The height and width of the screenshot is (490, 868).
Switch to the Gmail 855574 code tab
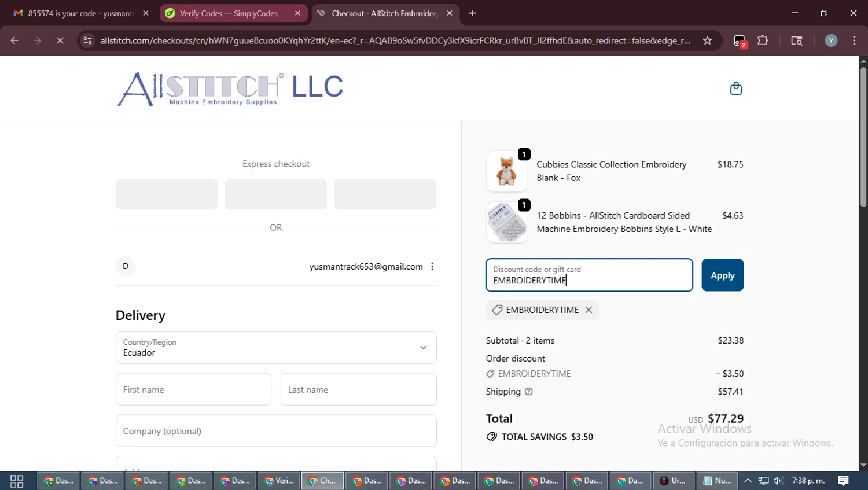coord(81,13)
